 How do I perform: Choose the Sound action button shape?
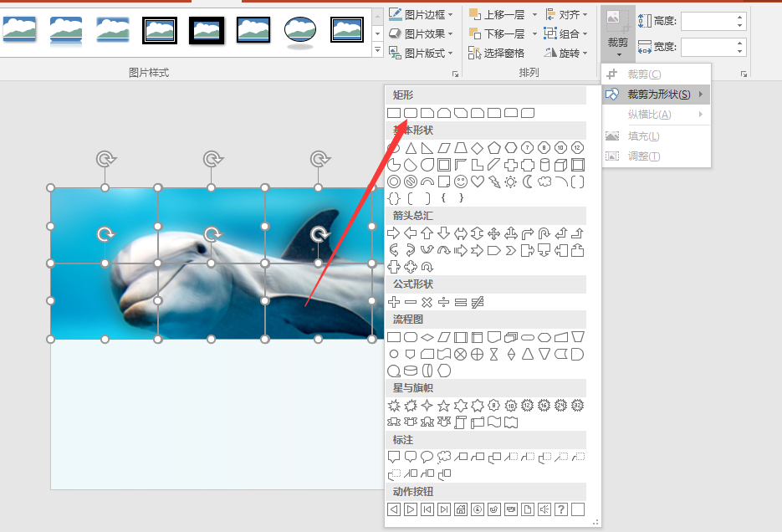(544, 509)
